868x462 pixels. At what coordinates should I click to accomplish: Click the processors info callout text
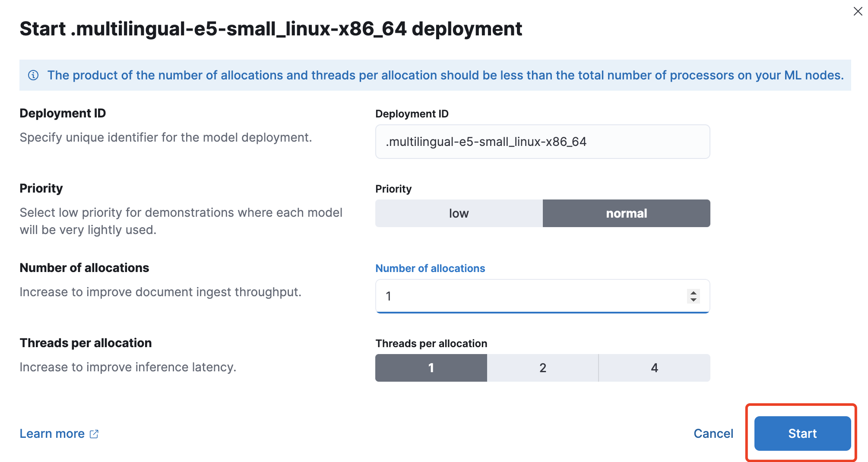(x=446, y=75)
